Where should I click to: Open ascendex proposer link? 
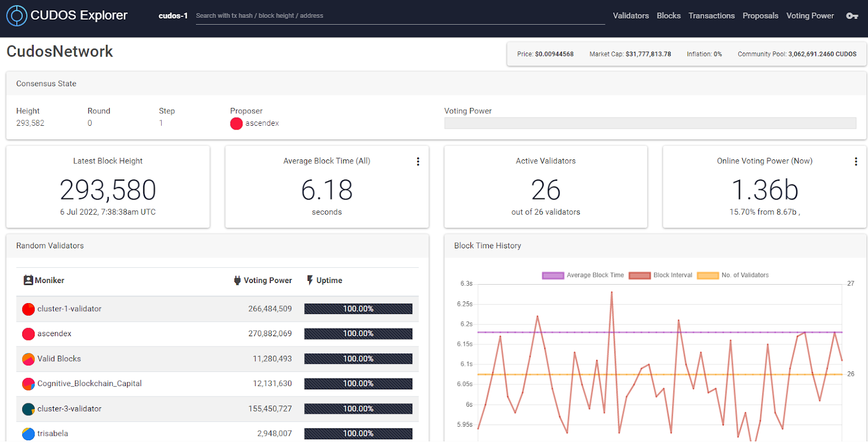tap(262, 123)
